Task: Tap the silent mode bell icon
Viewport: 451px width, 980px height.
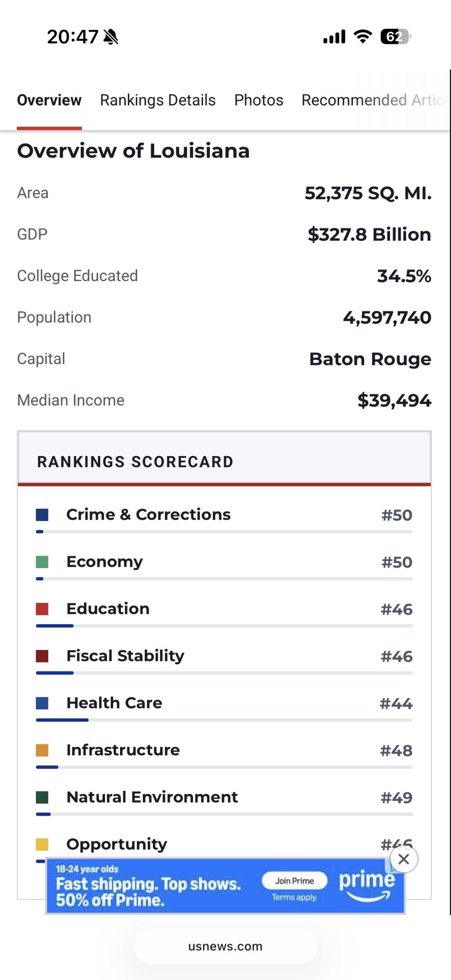Action: coord(111,37)
